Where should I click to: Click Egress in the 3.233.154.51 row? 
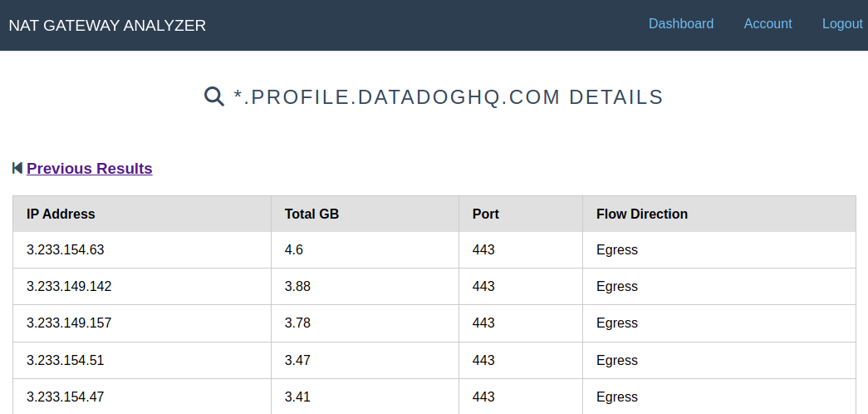coord(617,360)
